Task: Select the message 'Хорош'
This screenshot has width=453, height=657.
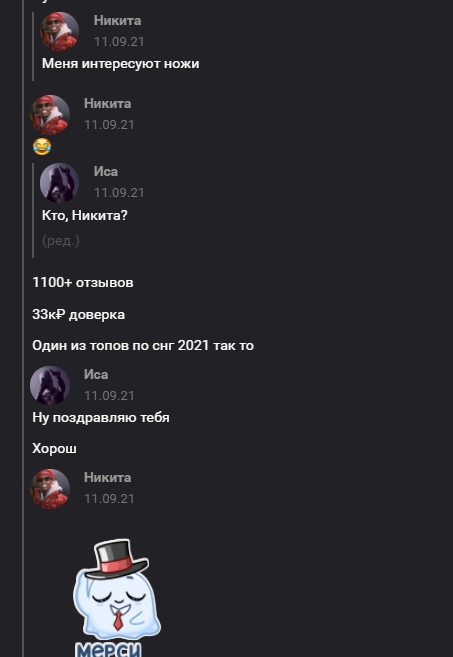Action: [x=54, y=449]
